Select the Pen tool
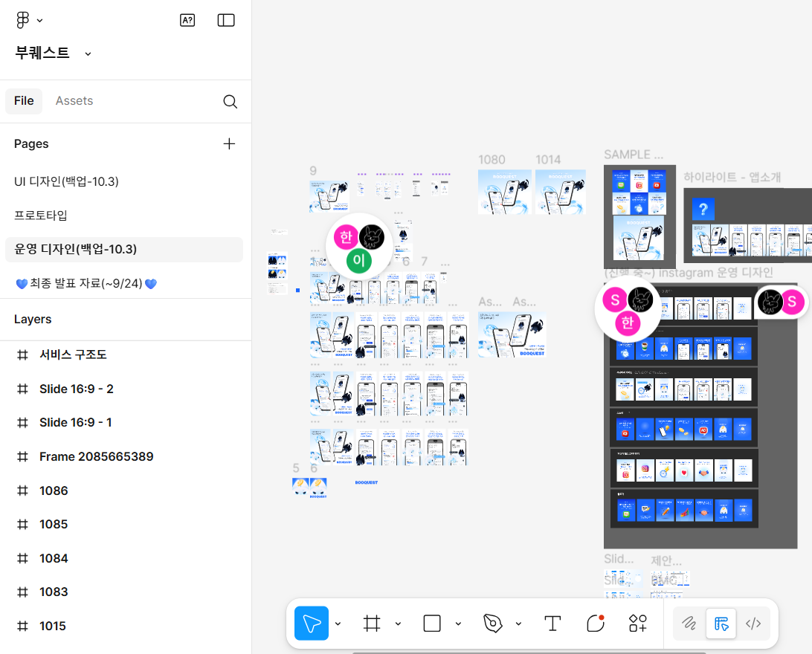 pos(492,623)
